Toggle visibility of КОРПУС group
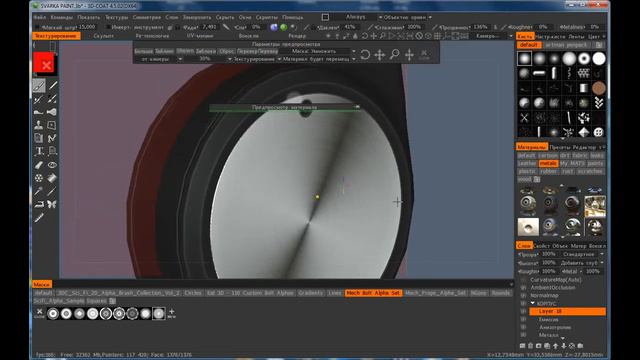The height and width of the screenshot is (360, 640). (x=523, y=303)
